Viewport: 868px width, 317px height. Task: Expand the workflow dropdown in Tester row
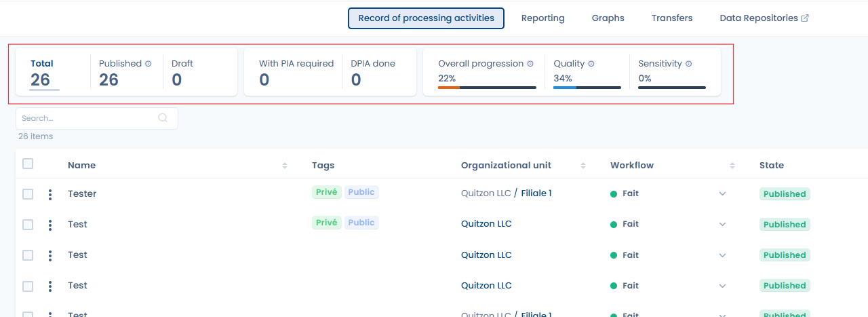pyautogui.click(x=722, y=194)
